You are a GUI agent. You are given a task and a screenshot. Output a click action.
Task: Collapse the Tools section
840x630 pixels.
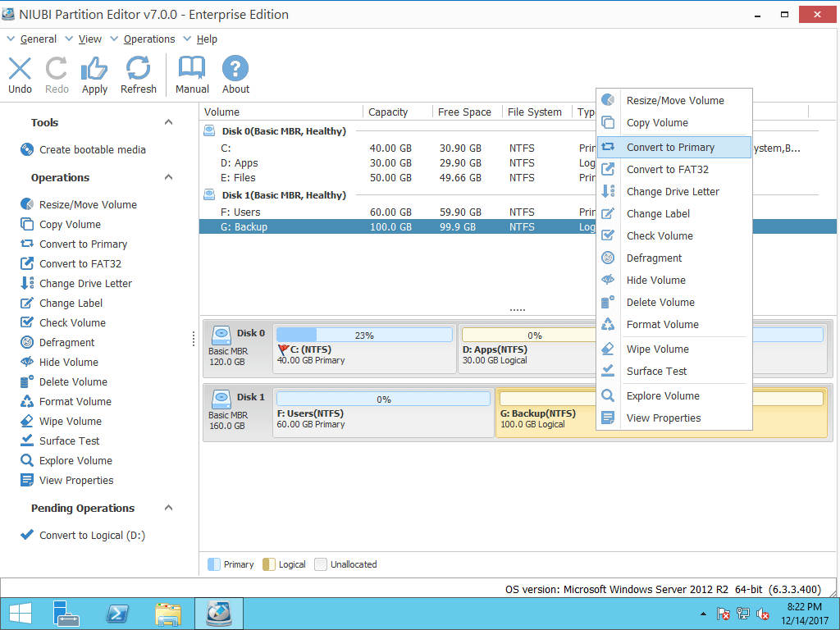tap(168, 123)
